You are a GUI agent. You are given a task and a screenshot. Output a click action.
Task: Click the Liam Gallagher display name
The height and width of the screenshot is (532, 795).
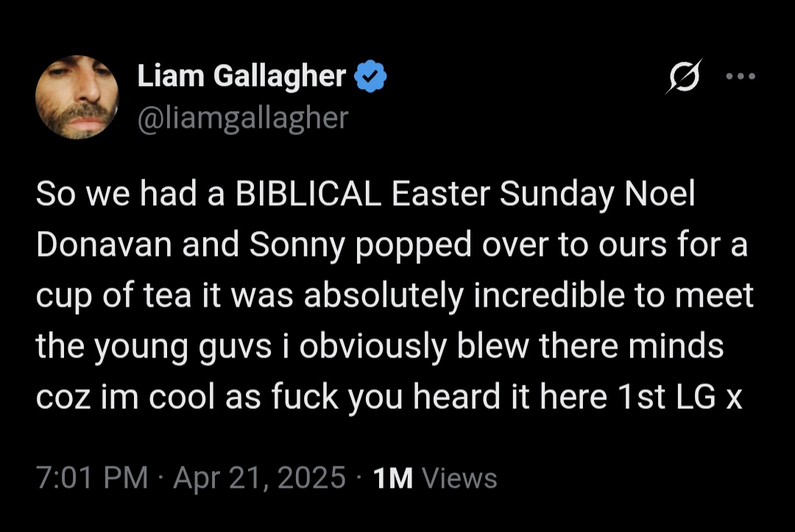click(241, 76)
